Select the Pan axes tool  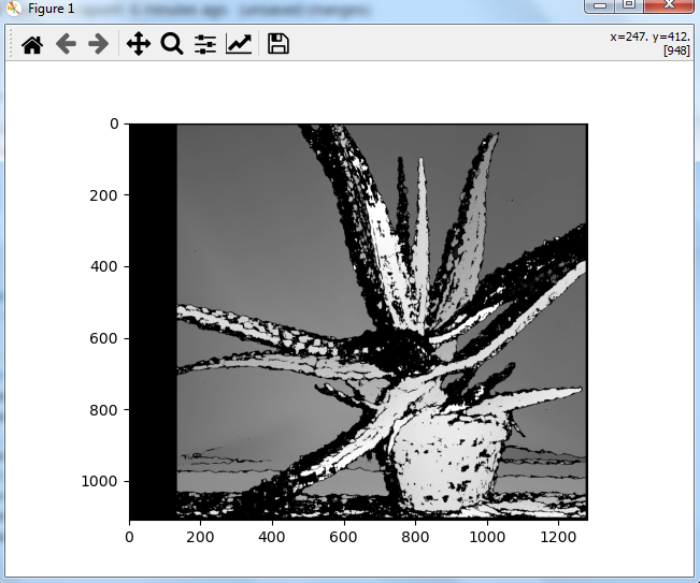point(138,44)
